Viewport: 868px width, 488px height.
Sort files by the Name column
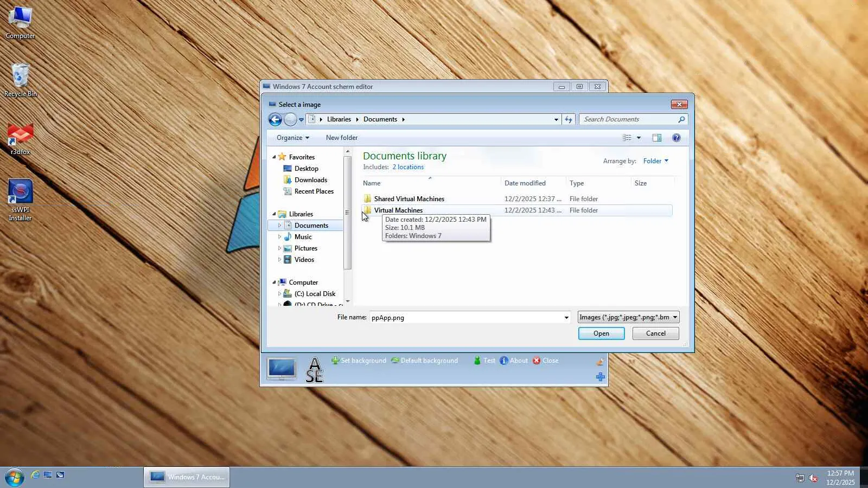pos(431,183)
